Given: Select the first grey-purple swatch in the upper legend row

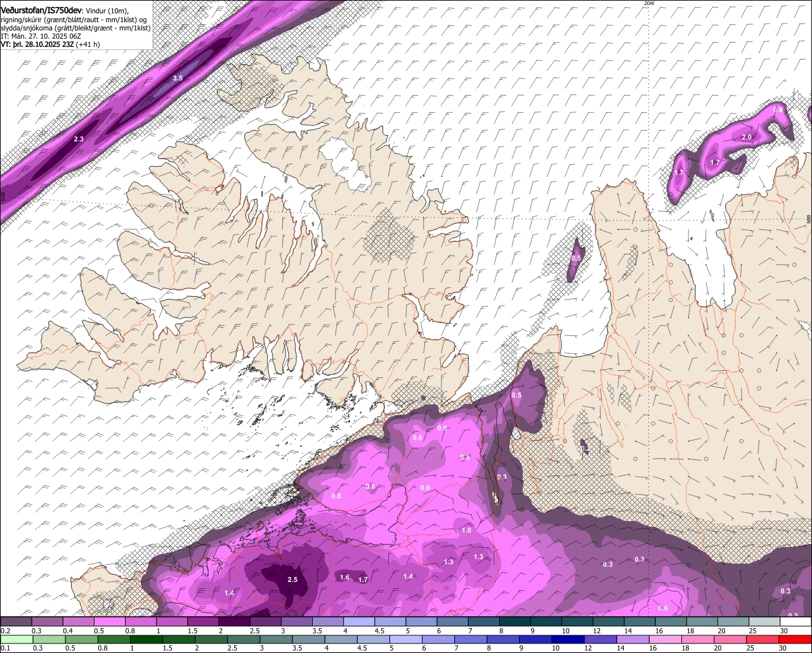Looking at the screenshot, I should pos(16,621).
